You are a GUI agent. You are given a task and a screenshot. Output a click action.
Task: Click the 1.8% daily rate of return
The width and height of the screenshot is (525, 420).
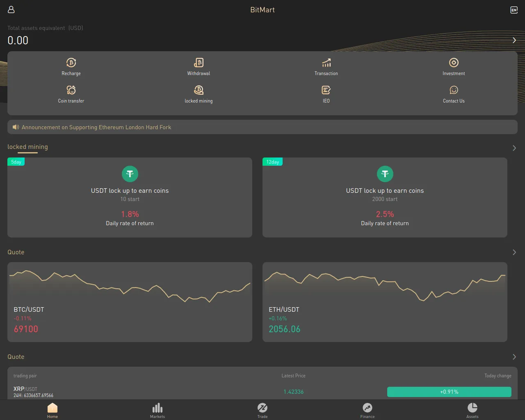pyautogui.click(x=130, y=214)
